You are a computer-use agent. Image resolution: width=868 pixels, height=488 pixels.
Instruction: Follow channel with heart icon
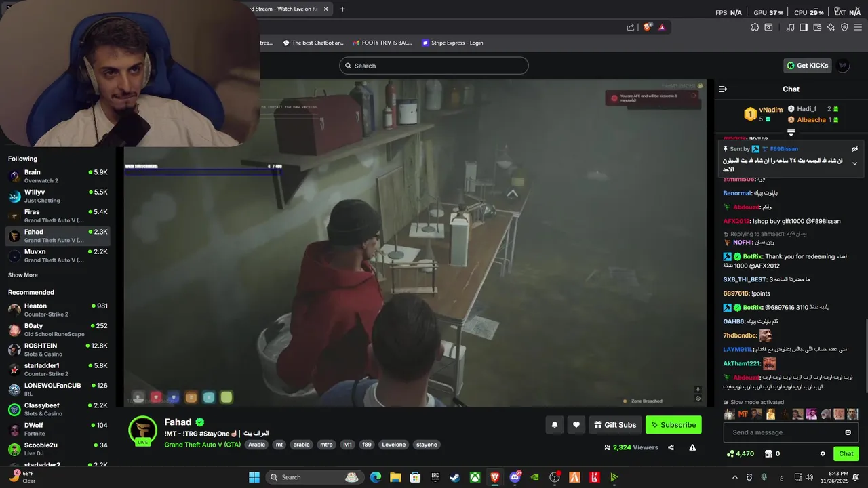pyautogui.click(x=576, y=425)
